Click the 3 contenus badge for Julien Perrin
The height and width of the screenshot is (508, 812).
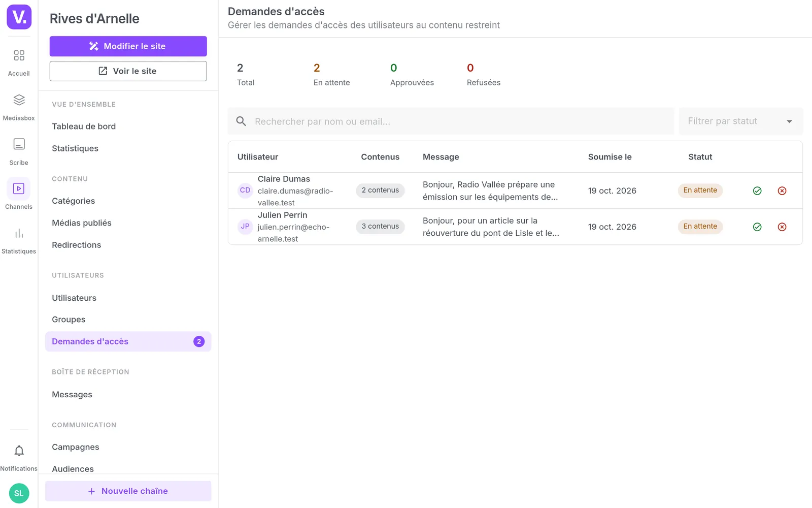click(x=380, y=227)
